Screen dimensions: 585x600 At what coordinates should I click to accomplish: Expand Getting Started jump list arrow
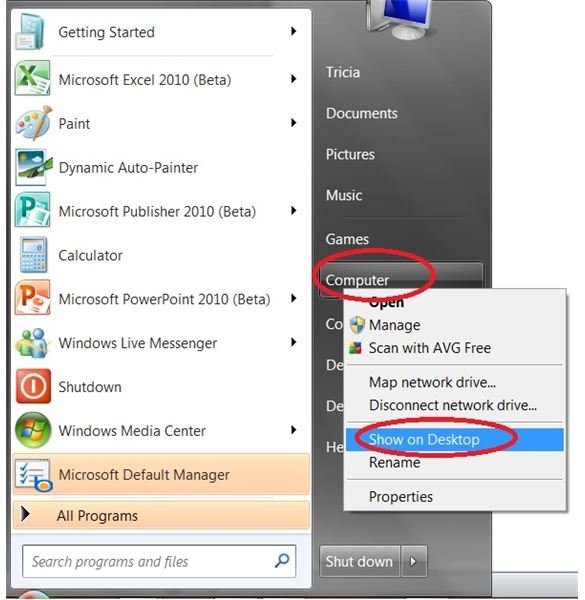tap(293, 31)
